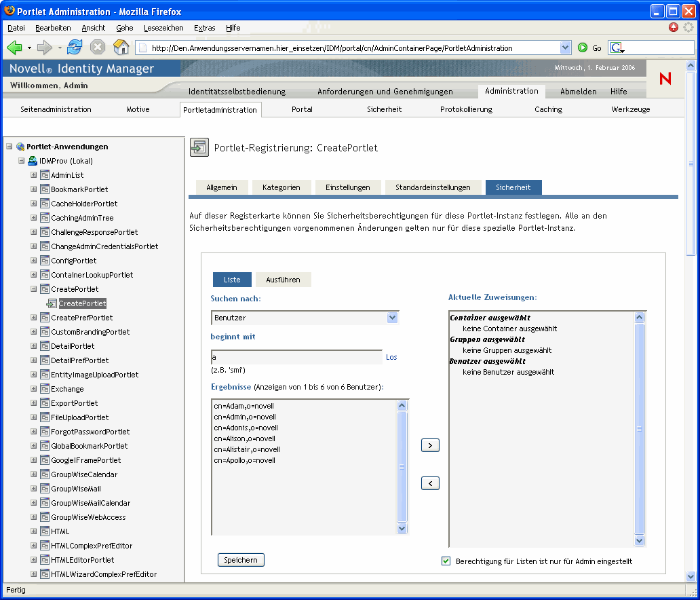Go back with the green arrow button
The image size is (700, 600).
pos(14,48)
